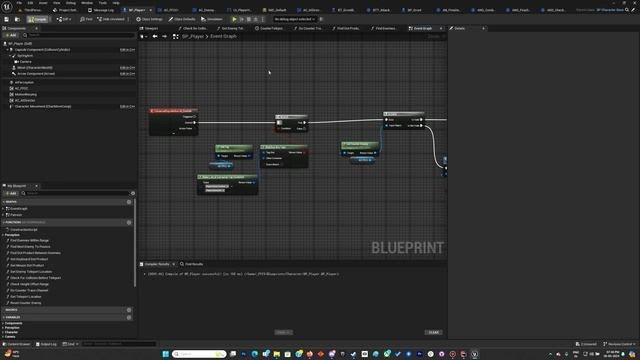Open the Edit menu
The image size is (640, 360).
click(30, 3)
